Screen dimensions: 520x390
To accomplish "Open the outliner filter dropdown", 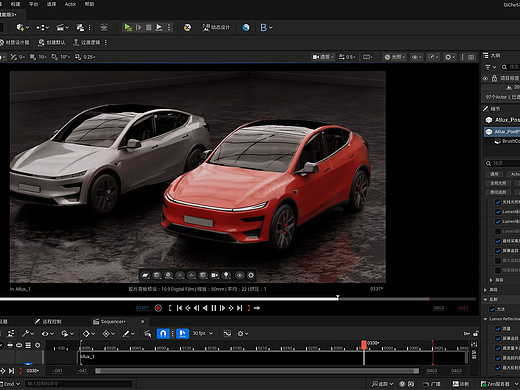I will (490, 67).
